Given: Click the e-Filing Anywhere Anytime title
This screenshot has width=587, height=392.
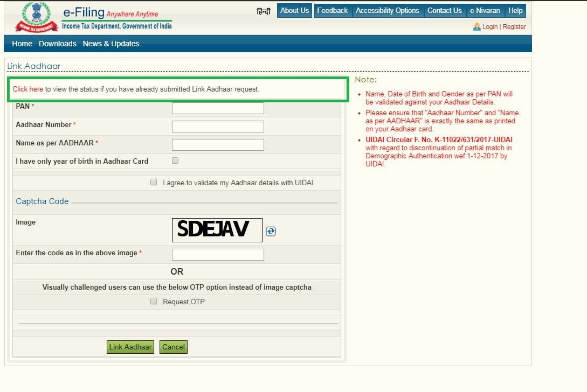Looking at the screenshot, I should tap(111, 13).
